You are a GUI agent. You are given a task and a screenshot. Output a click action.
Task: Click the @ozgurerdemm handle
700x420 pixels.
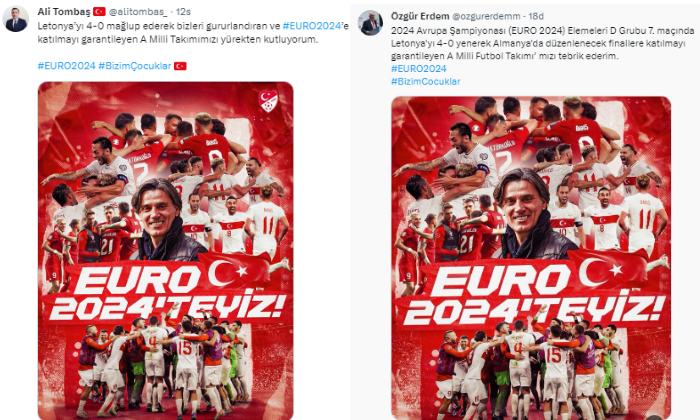click(x=486, y=17)
